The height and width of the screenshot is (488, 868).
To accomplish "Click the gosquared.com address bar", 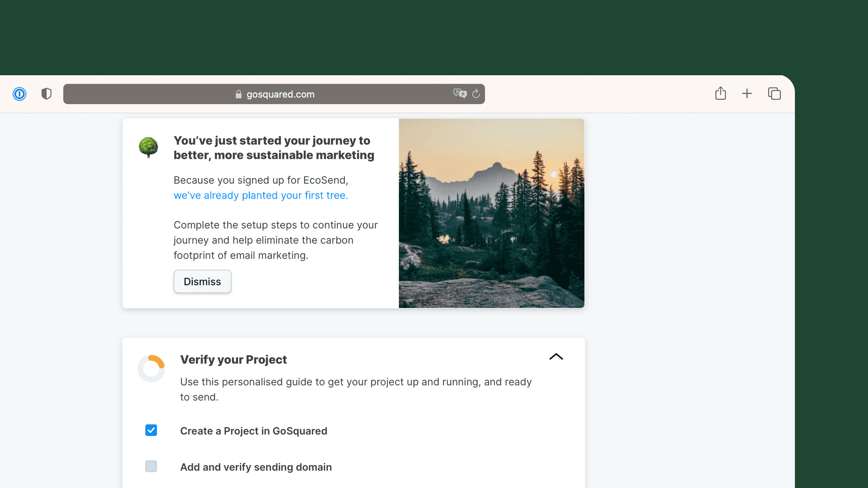I will pos(274,94).
